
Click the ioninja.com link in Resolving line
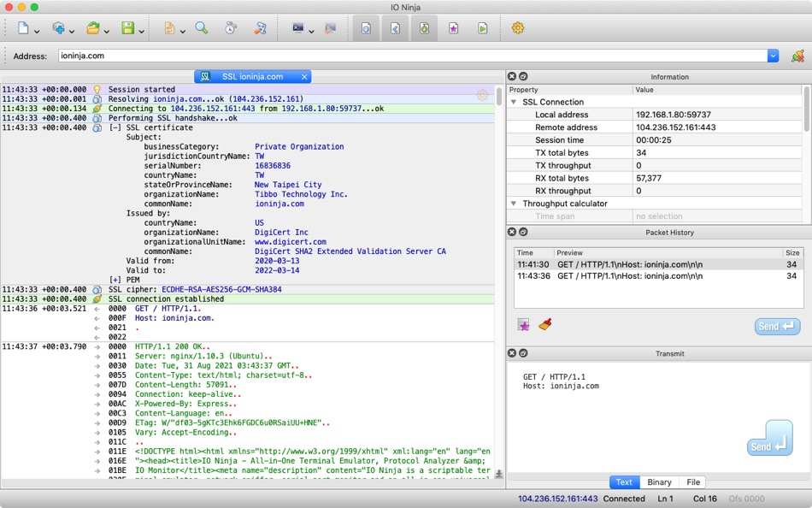click(x=178, y=99)
